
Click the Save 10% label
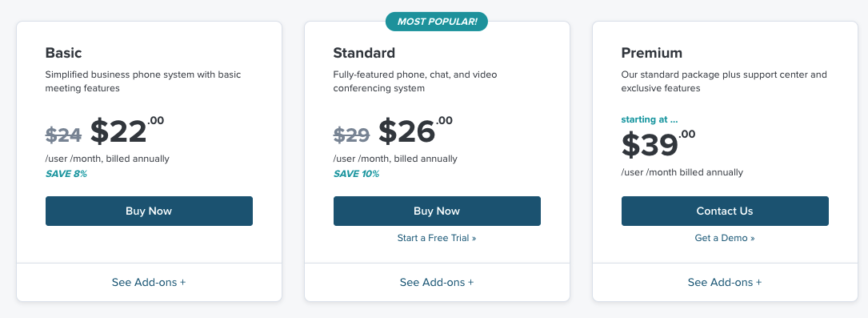coord(357,174)
